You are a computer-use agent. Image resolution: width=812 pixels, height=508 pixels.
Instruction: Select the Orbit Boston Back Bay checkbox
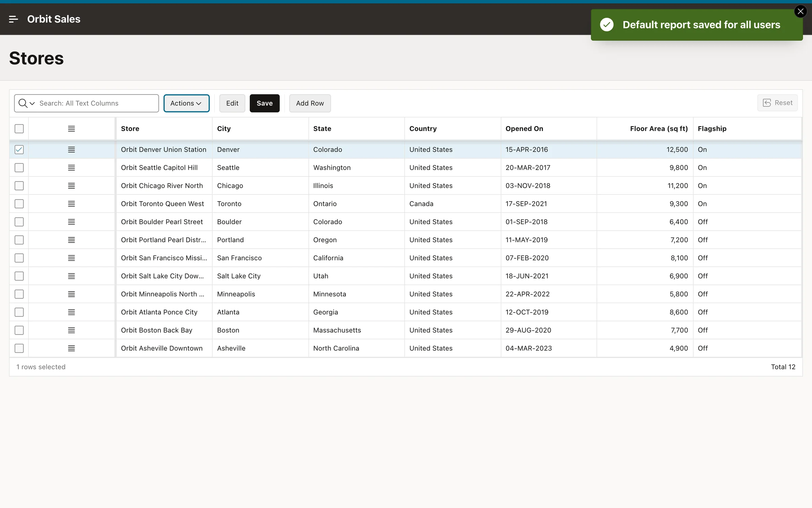tap(19, 330)
